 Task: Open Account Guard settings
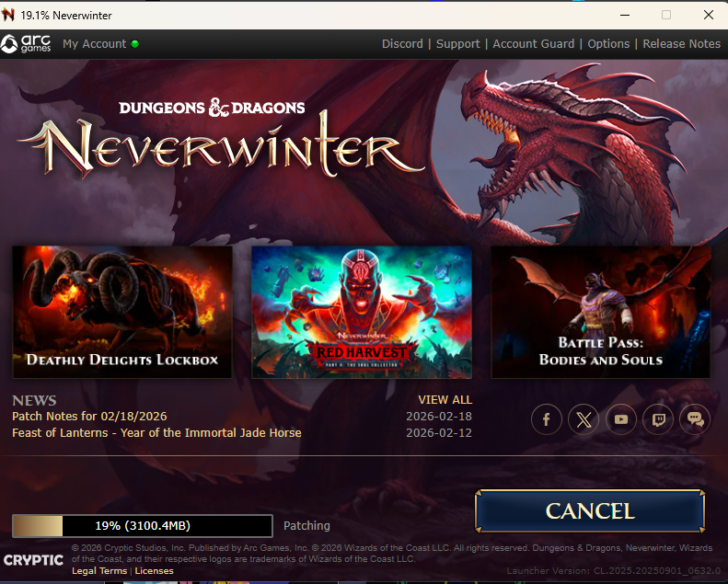pyautogui.click(x=533, y=44)
